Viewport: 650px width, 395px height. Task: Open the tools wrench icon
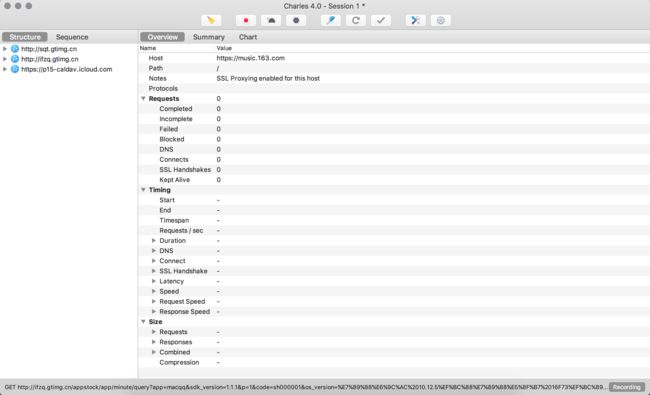tap(415, 20)
